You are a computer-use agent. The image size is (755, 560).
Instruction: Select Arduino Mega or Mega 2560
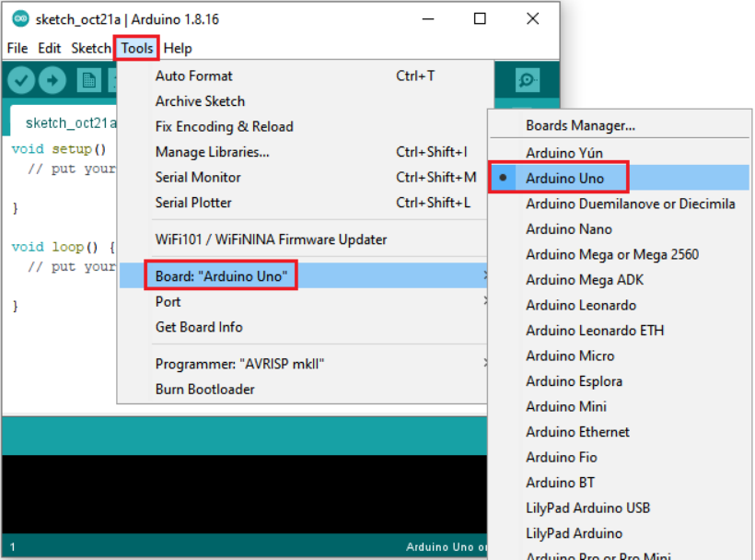click(620, 254)
